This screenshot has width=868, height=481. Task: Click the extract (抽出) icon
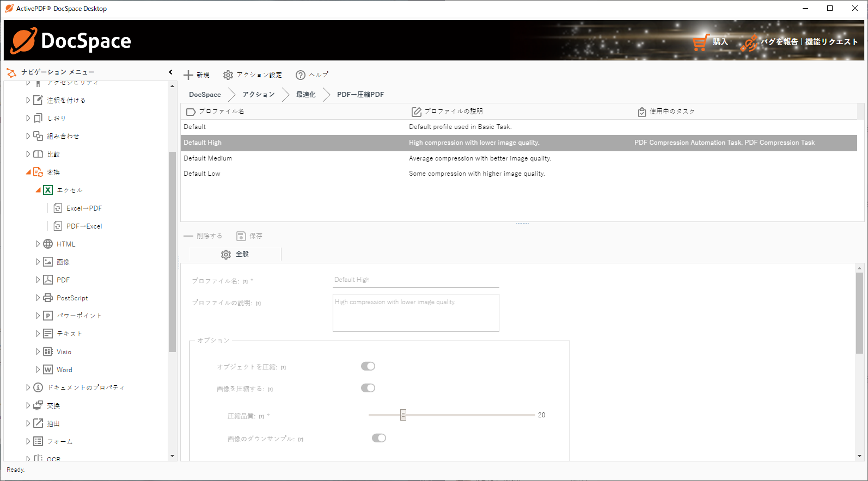tap(38, 423)
